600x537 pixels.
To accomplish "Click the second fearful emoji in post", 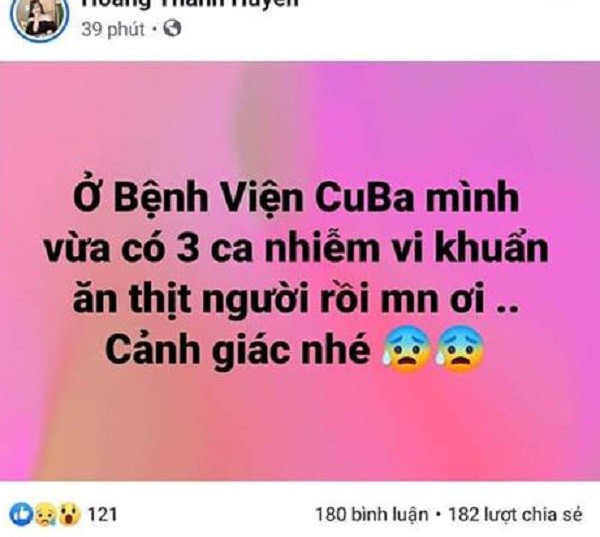I will [458, 349].
